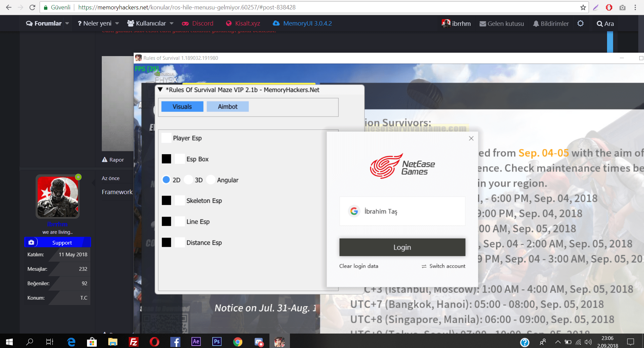Expand the Kullanıcılar dropdown arrow
Image resolution: width=644 pixels, height=348 pixels.
pos(172,24)
